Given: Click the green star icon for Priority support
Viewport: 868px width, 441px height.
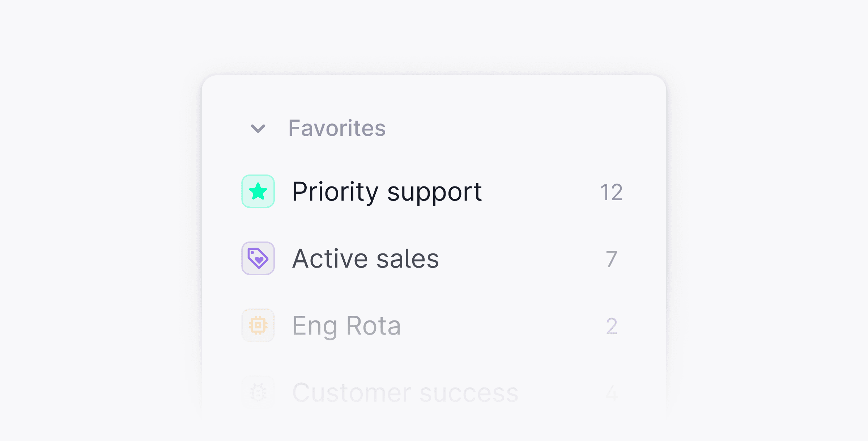Looking at the screenshot, I should [258, 191].
